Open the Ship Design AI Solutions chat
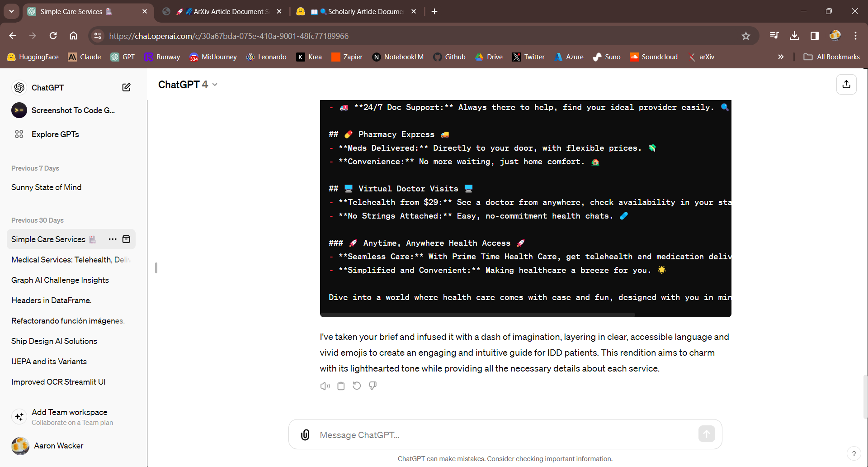868x467 pixels. click(71, 341)
